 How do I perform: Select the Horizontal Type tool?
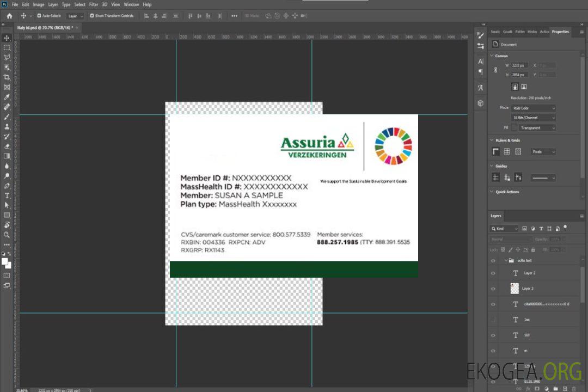point(7,195)
